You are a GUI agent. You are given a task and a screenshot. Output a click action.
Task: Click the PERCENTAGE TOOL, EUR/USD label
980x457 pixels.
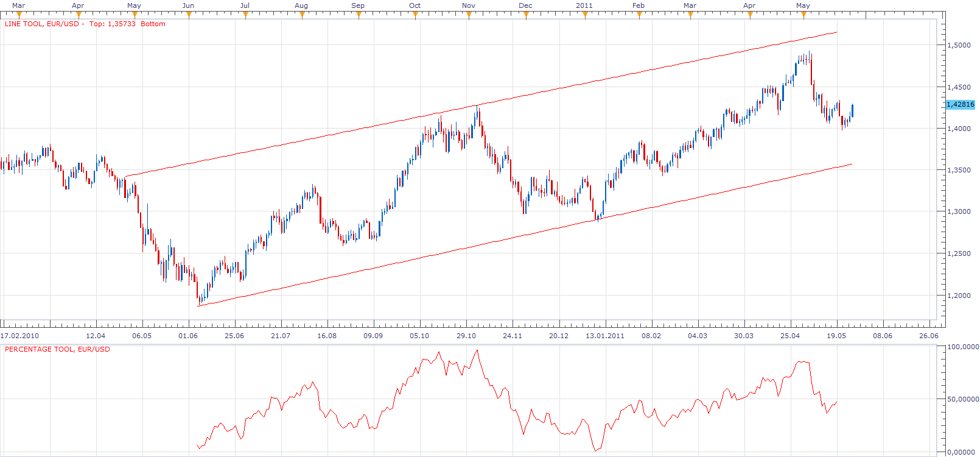[57, 349]
